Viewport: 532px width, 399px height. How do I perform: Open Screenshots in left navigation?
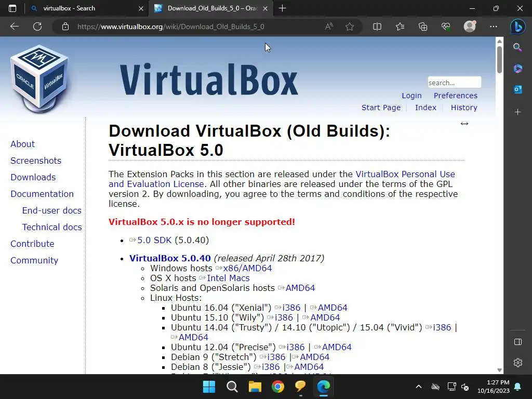36,161
